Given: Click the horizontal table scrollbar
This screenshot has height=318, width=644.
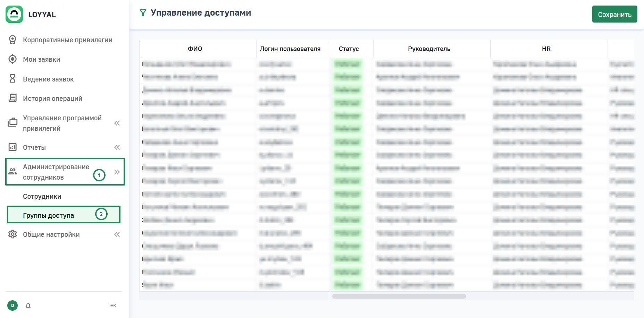Looking at the screenshot, I should pos(399,296).
